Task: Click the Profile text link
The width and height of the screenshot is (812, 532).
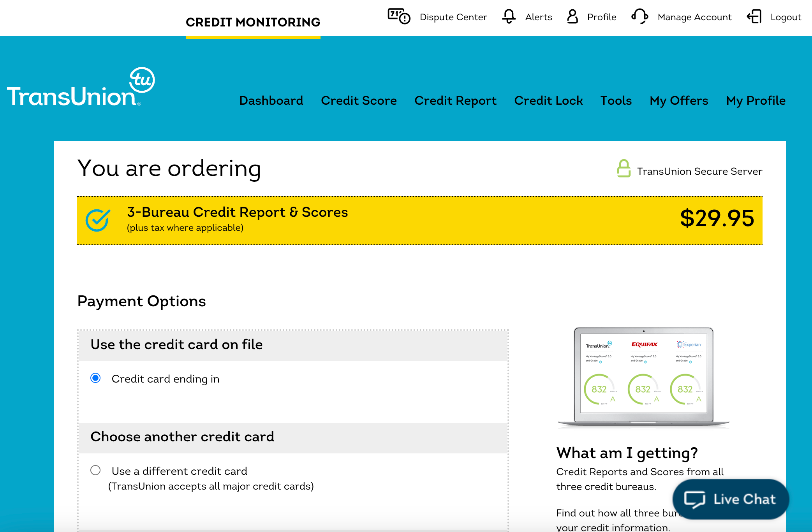Action: click(x=602, y=17)
